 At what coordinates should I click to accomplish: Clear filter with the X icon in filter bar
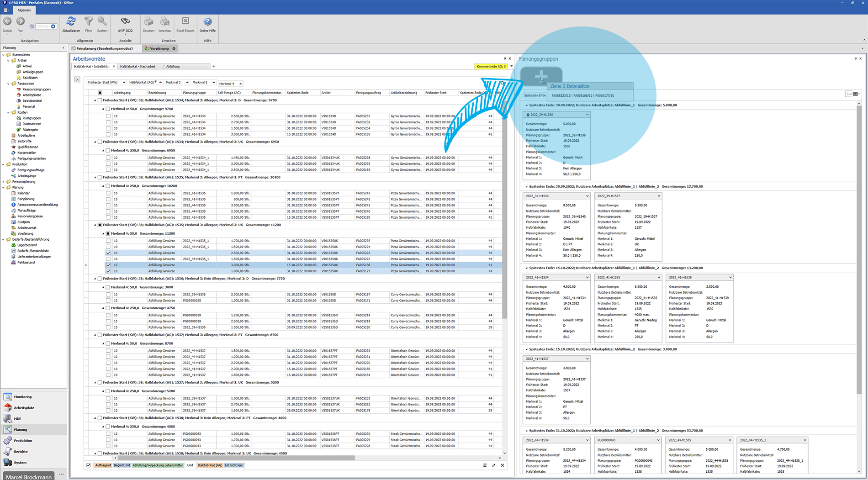click(503, 465)
